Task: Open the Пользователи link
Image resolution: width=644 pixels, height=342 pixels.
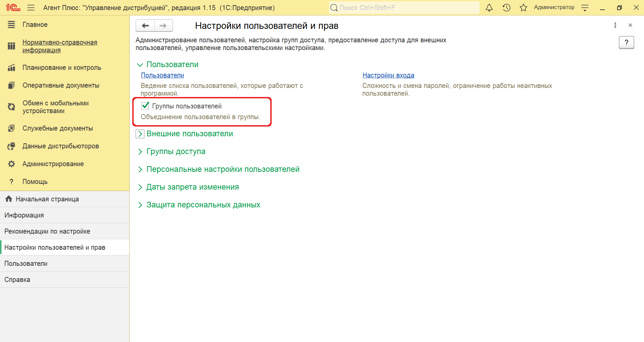Action: coord(163,75)
